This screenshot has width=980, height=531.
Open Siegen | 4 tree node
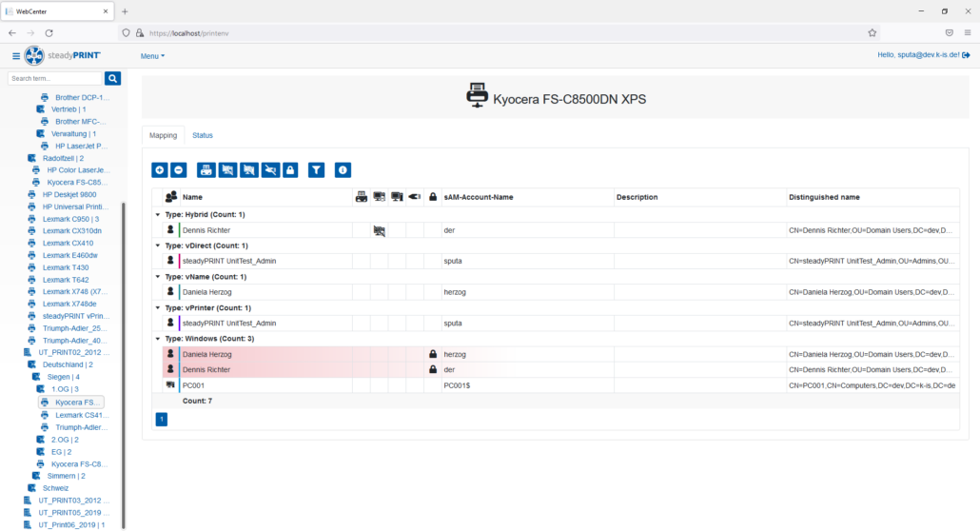tap(63, 377)
